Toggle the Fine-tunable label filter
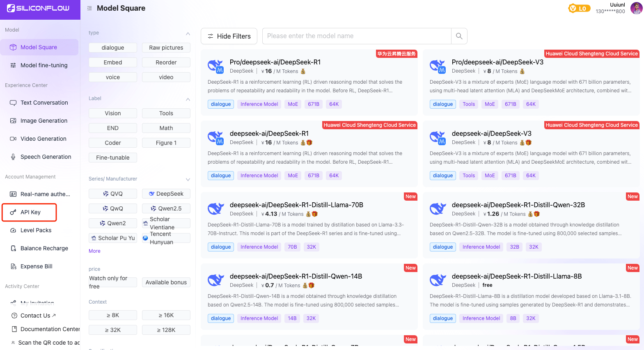This screenshot has width=644, height=350. 113,158
